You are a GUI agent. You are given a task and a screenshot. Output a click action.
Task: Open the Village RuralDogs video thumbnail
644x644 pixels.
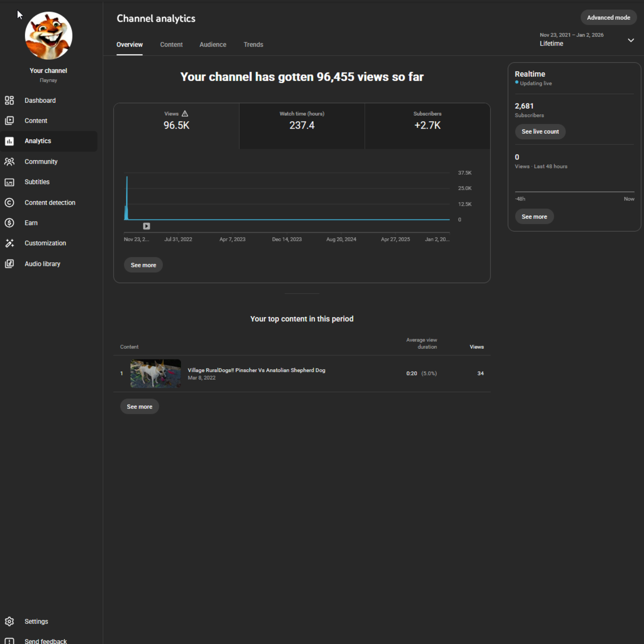tap(156, 373)
